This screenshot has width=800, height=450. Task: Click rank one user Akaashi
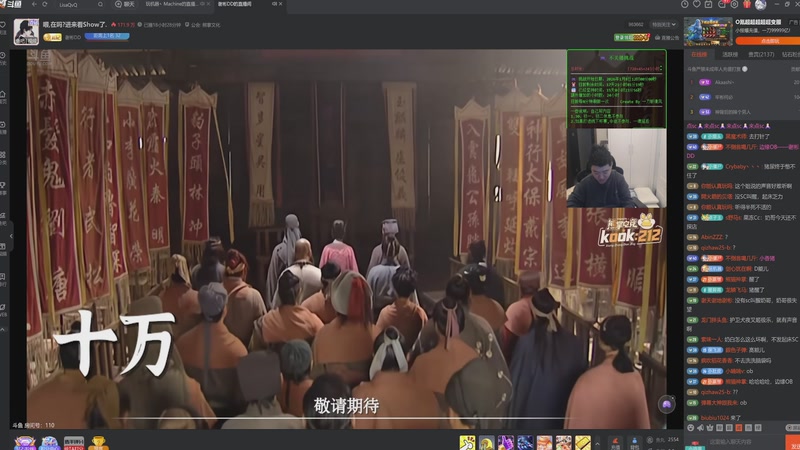(x=724, y=82)
